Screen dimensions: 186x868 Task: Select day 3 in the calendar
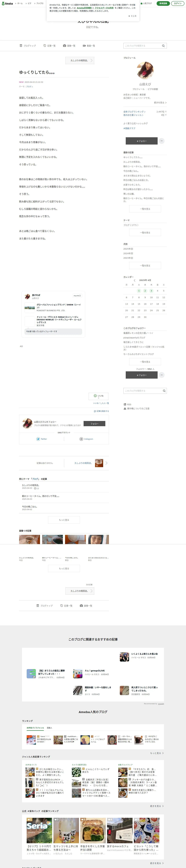coord(151,291)
